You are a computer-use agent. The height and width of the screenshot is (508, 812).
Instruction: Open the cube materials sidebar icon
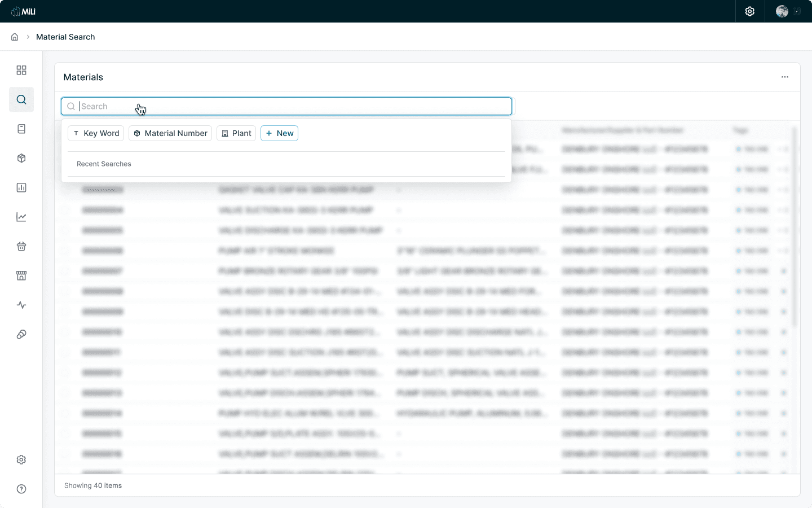coord(21,158)
